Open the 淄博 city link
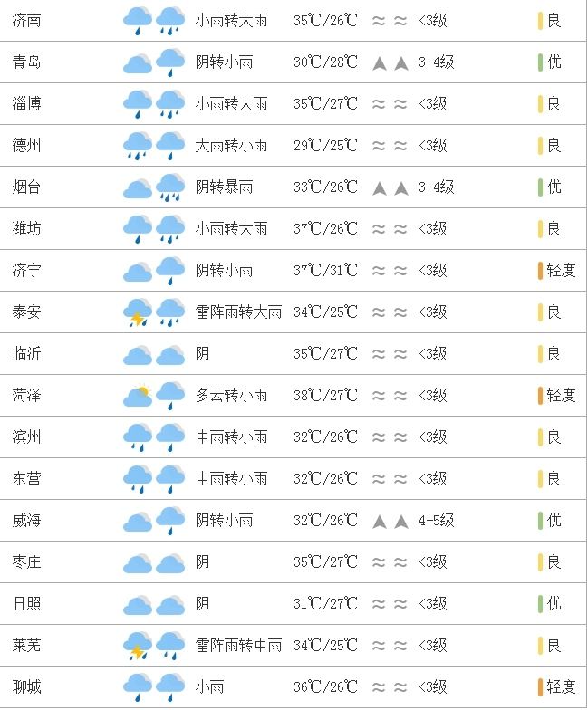Viewport: 588px width, 710px height. [27, 103]
